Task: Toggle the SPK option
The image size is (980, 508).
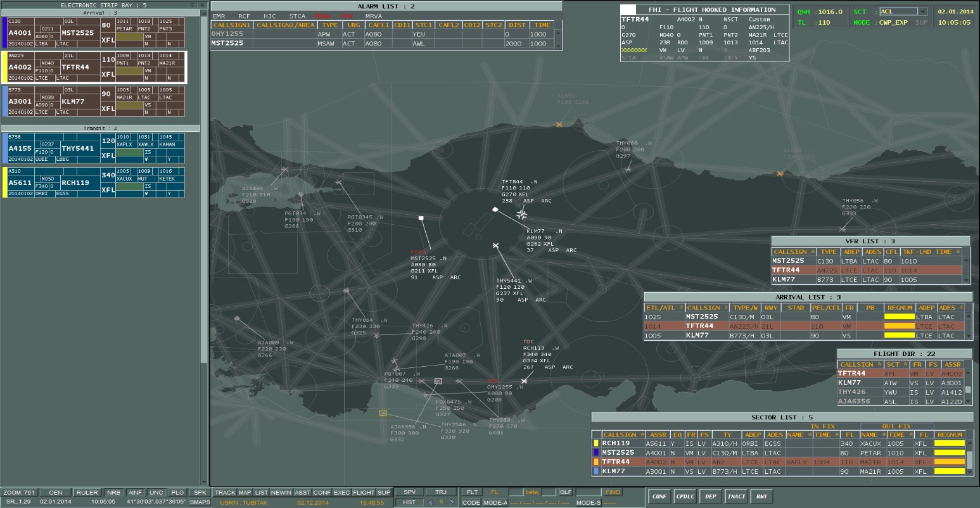Action: [200, 492]
